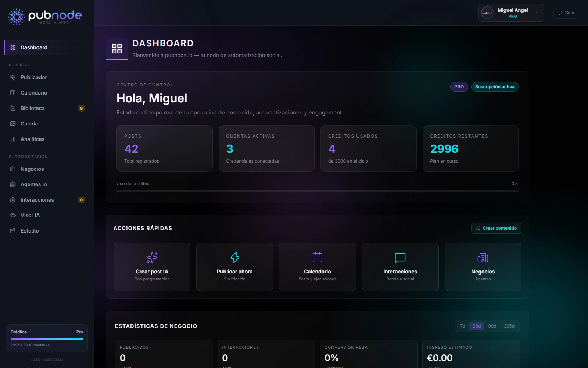Click the Créditos Restantes 2996 value
The width and height of the screenshot is (588, 368).
click(444, 149)
